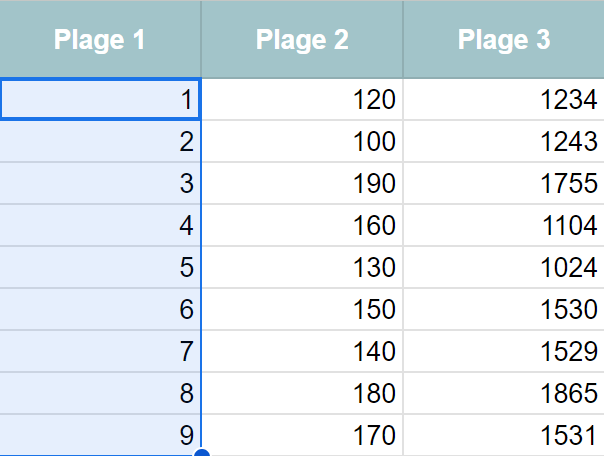This screenshot has width=604, height=456.
Task: Click the cell showing 1104
Action: [504, 225]
